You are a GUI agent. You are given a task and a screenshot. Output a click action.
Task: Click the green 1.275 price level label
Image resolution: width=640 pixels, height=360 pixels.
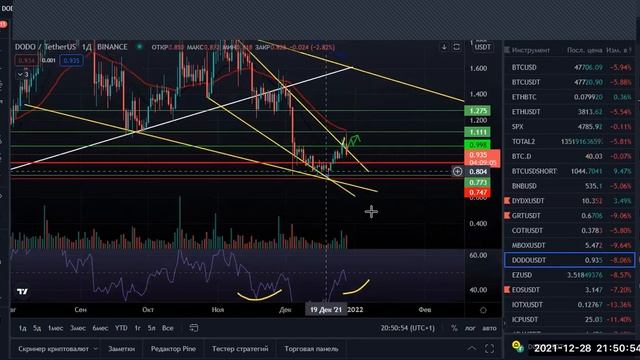477,111
